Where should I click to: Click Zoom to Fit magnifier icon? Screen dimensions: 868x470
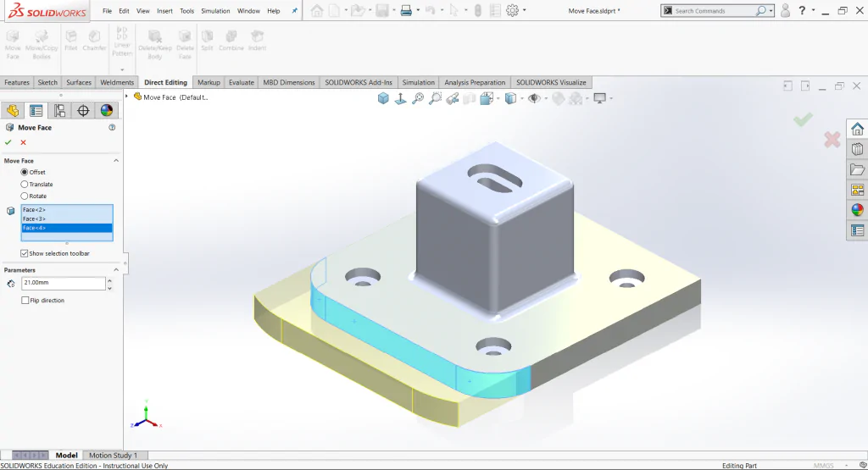coord(418,98)
